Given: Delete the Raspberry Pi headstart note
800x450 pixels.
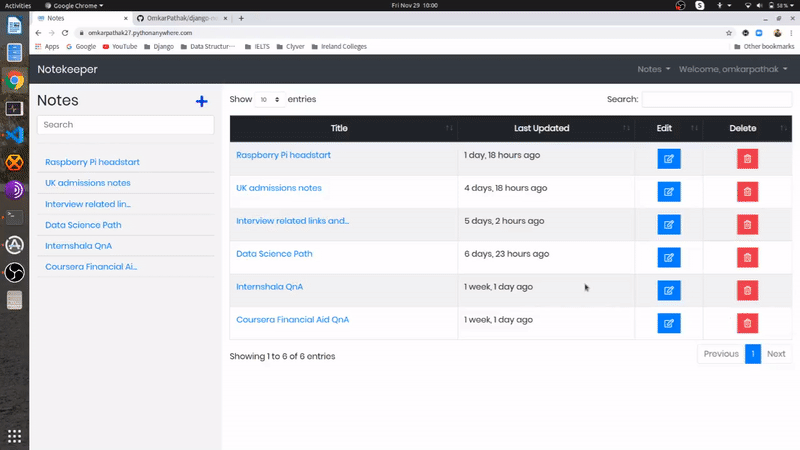Looking at the screenshot, I should [x=747, y=159].
